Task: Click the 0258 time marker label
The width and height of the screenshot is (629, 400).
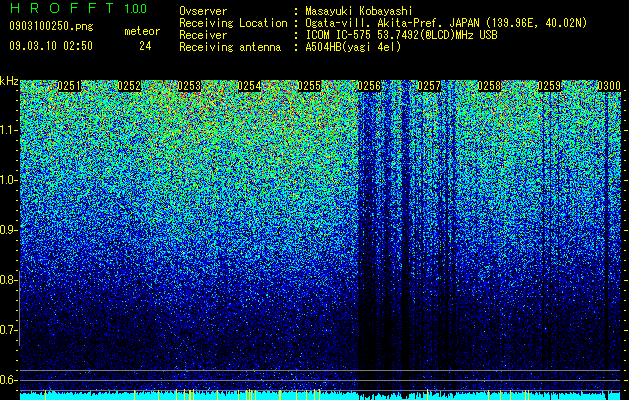Action: [489, 86]
